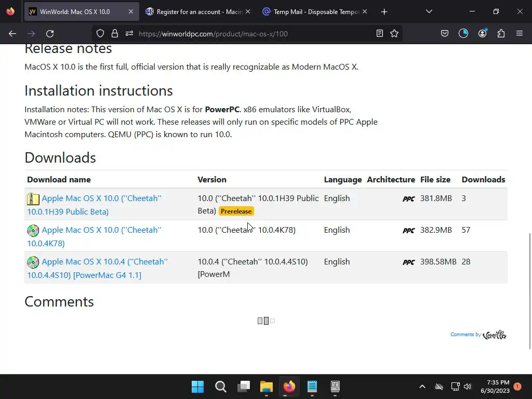Show hidden system tray icons
The image size is (532, 399).
click(x=422, y=387)
